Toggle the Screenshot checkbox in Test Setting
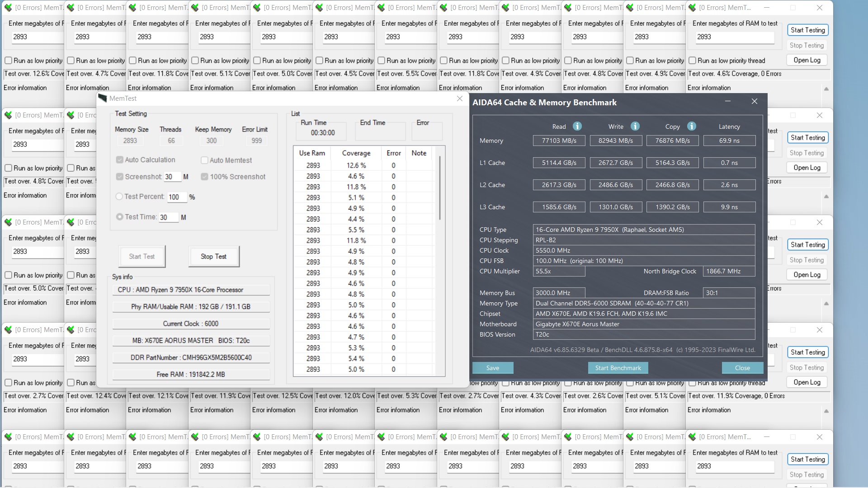 pos(120,177)
